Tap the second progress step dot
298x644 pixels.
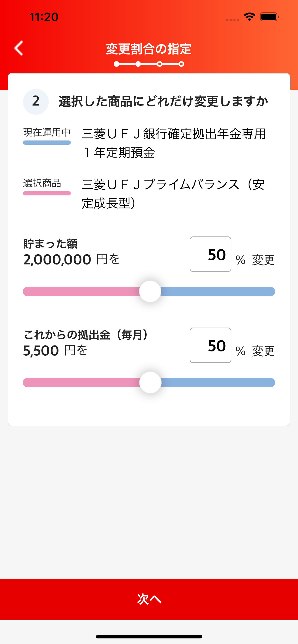pos(138,64)
